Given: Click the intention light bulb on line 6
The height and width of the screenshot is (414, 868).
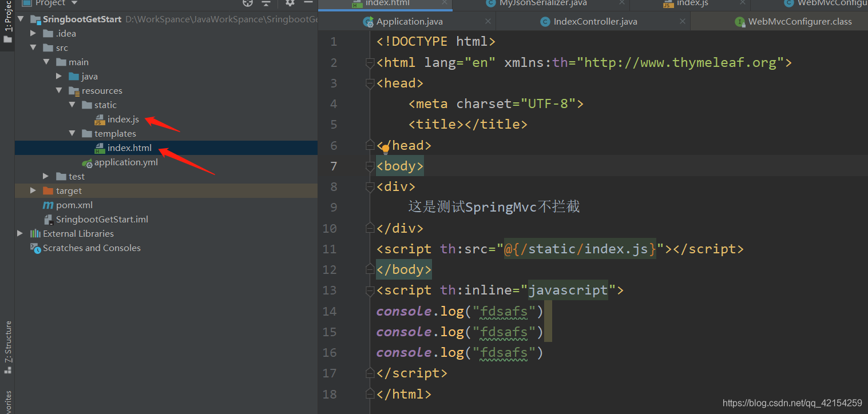Looking at the screenshot, I should 386,149.
